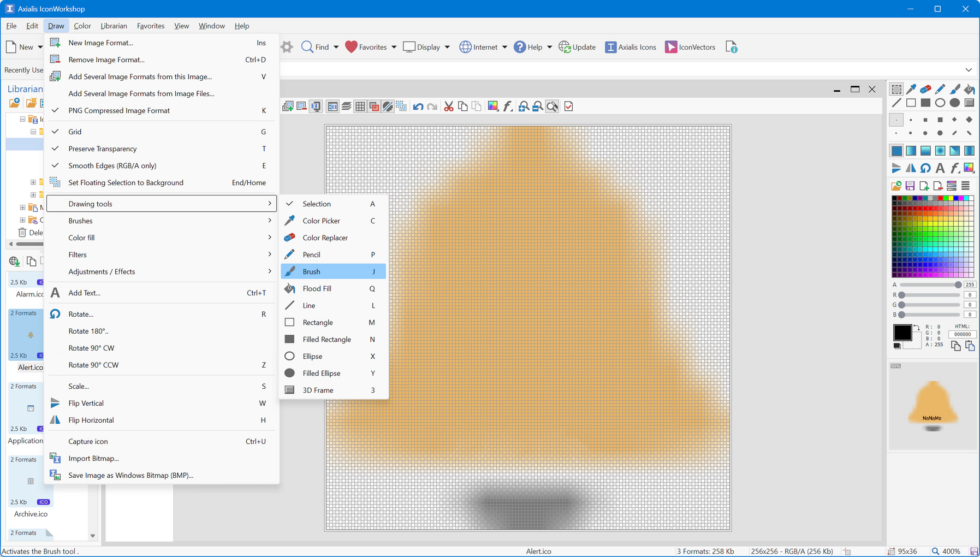Open the Help dropdown arrow in the toolbar
The image size is (980, 557).
(549, 47)
